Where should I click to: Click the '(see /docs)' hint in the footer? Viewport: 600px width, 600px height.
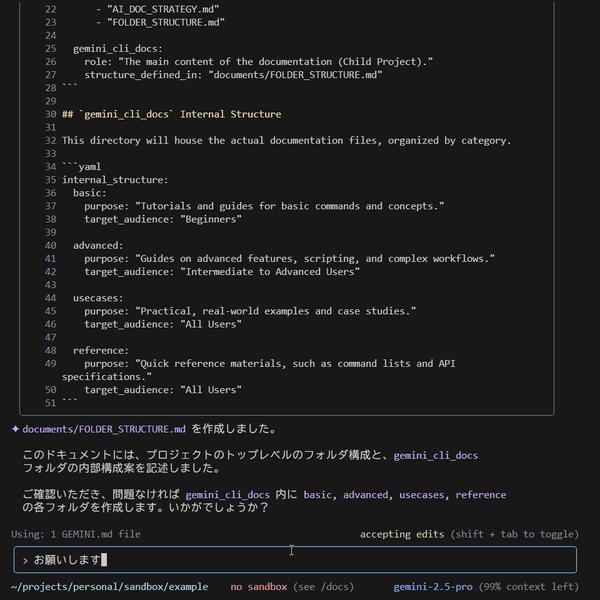coord(323,587)
